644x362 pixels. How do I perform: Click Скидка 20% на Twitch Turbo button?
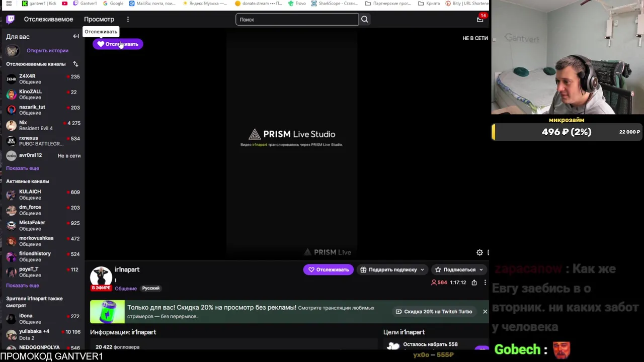[x=434, y=312]
